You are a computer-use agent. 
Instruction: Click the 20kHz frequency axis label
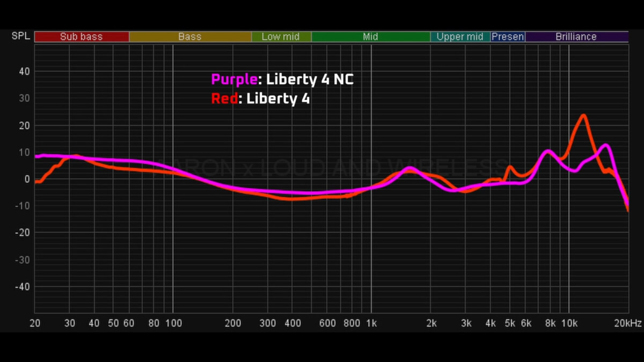[628, 323]
